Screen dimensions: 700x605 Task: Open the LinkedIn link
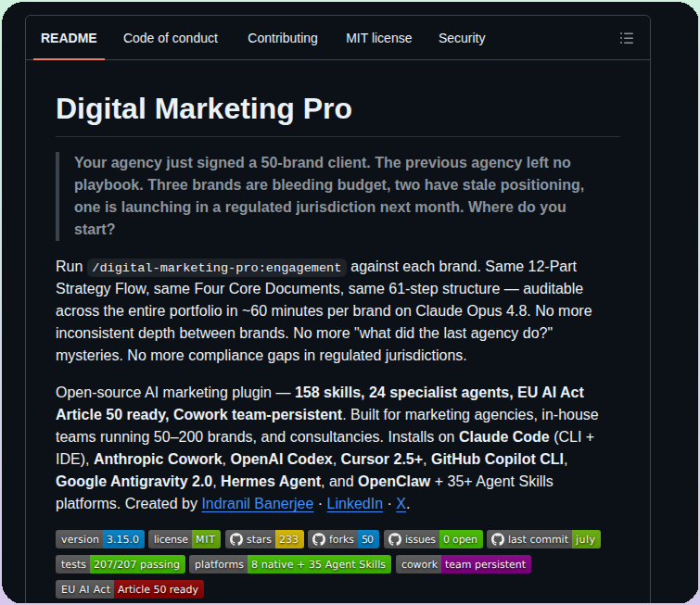coord(354,504)
